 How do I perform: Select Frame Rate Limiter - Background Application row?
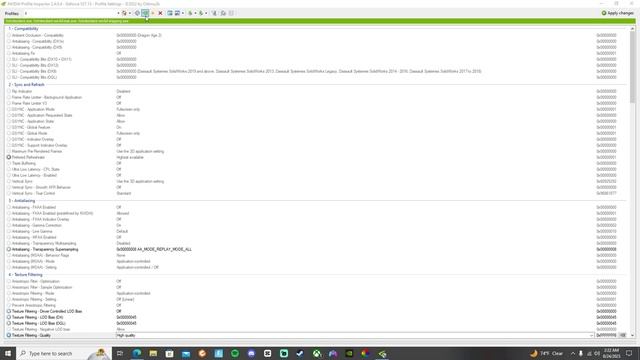pos(317,97)
